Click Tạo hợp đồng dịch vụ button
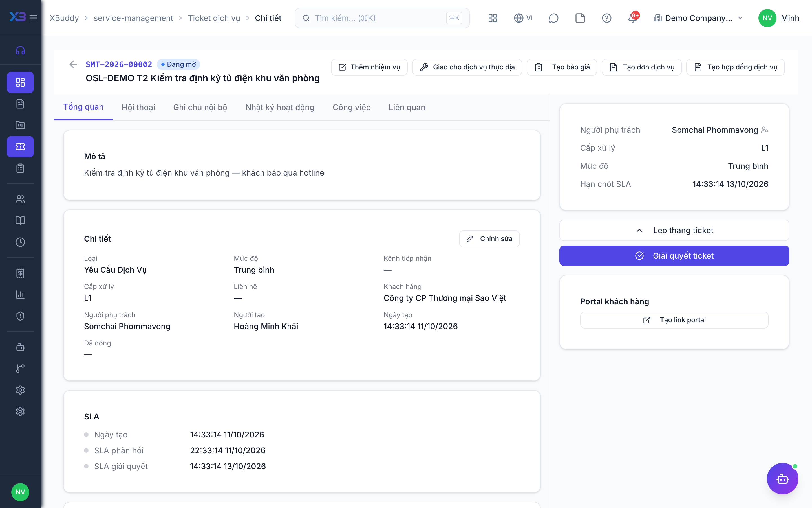 click(x=736, y=67)
